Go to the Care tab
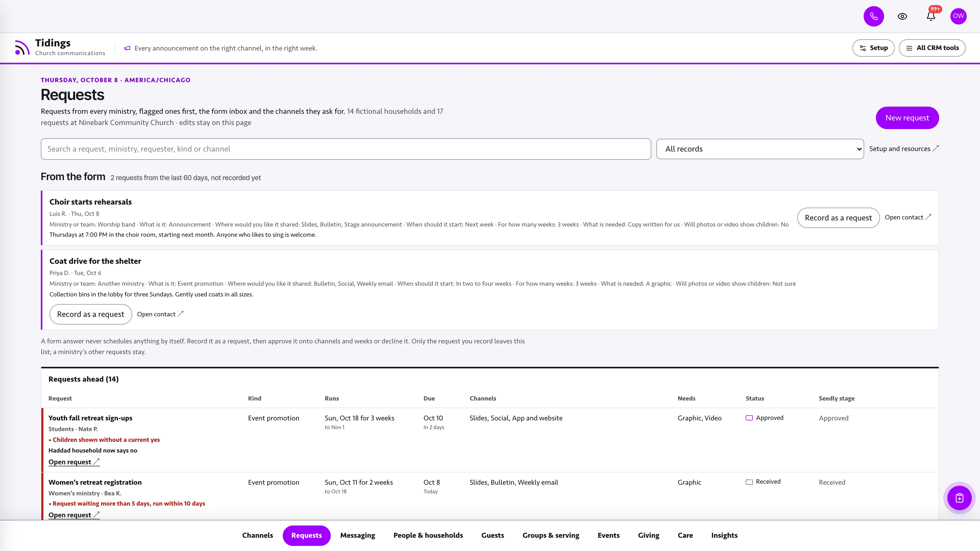 [685, 535]
